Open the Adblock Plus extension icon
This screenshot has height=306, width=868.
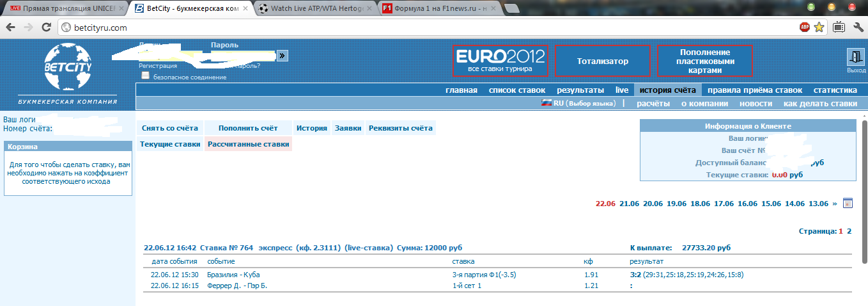coord(805,28)
